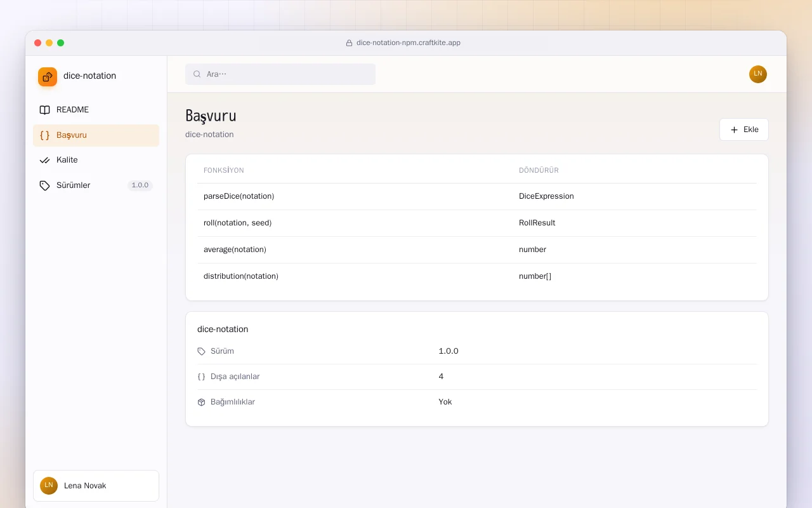Click the search magnifier icon
This screenshot has height=508, width=812.
pyautogui.click(x=197, y=74)
